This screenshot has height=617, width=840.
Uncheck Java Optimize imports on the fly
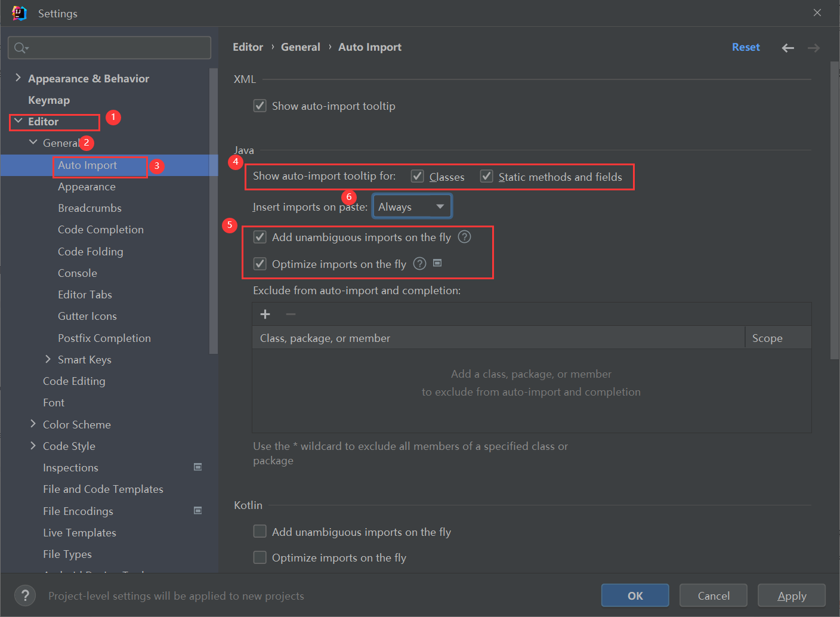(260, 264)
